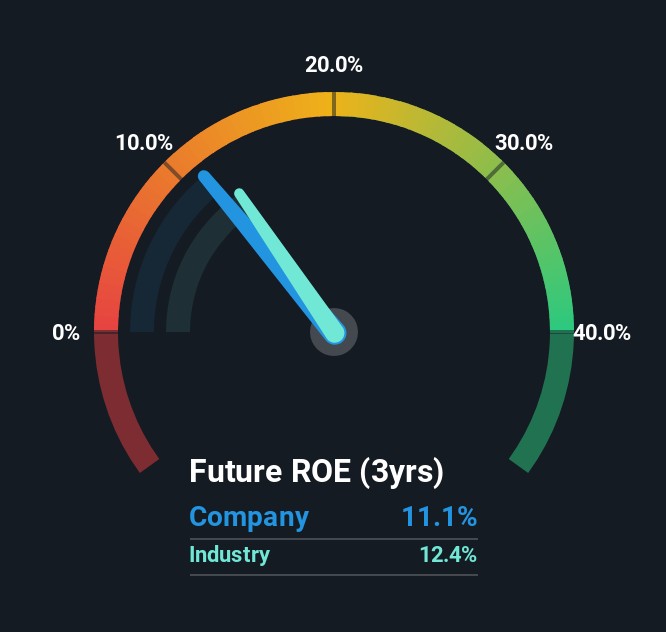Click the 11.1% Company value
Screen dimensions: 666x632
(x=439, y=517)
